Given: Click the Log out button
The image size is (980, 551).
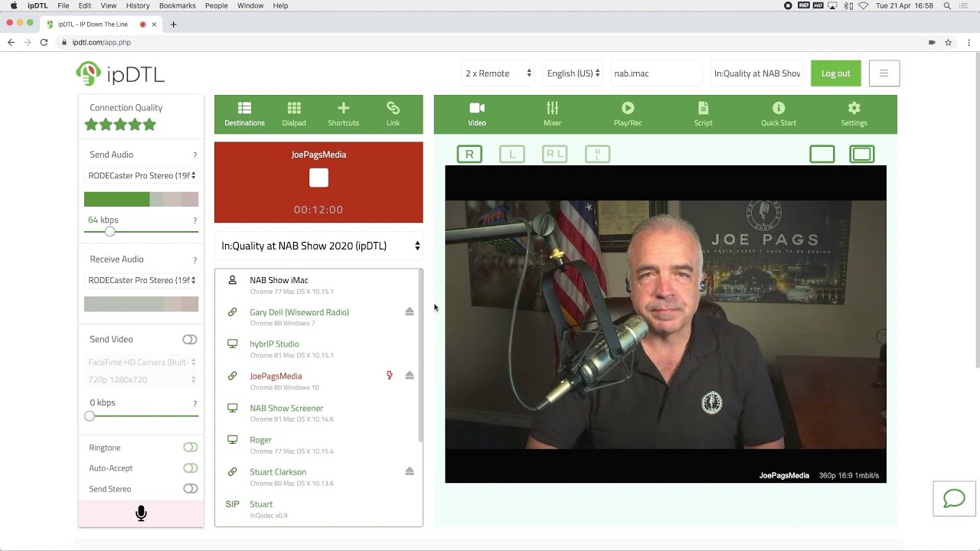Looking at the screenshot, I should click(x=836, y=73).
